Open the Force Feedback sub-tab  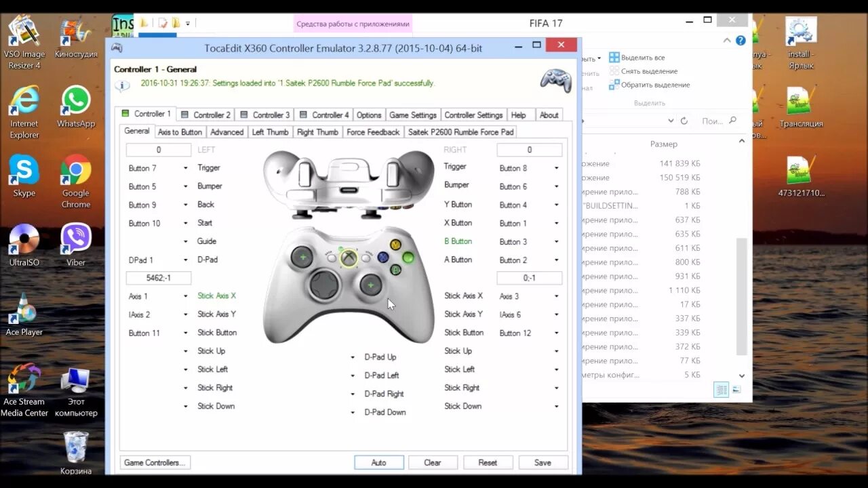point(373,131)
